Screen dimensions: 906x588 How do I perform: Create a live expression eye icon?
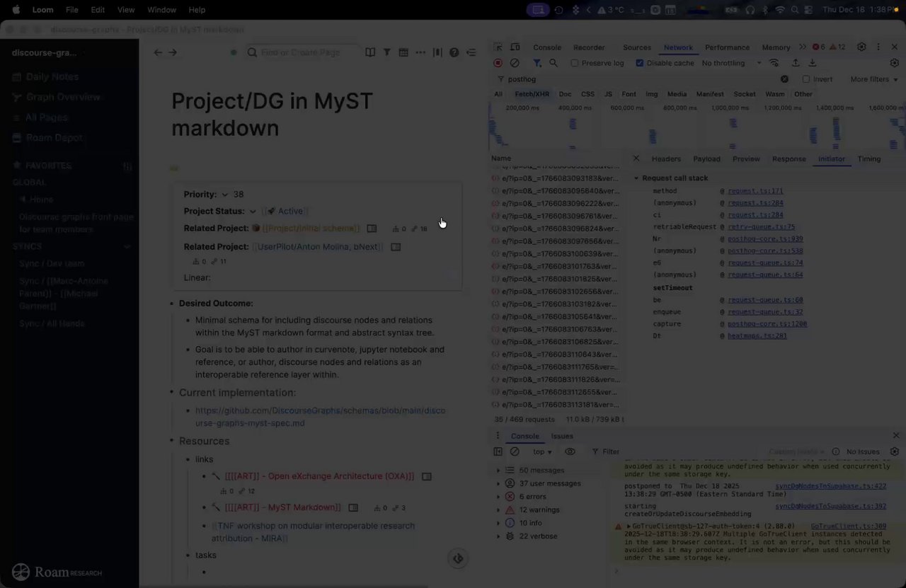coord(570,451)
